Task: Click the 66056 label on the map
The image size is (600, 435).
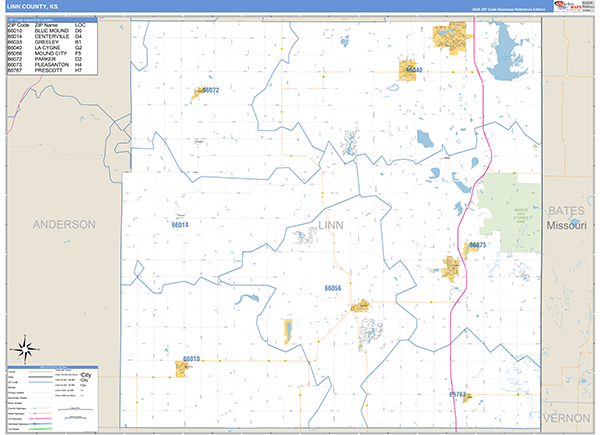Action: (x=333, y=288)
